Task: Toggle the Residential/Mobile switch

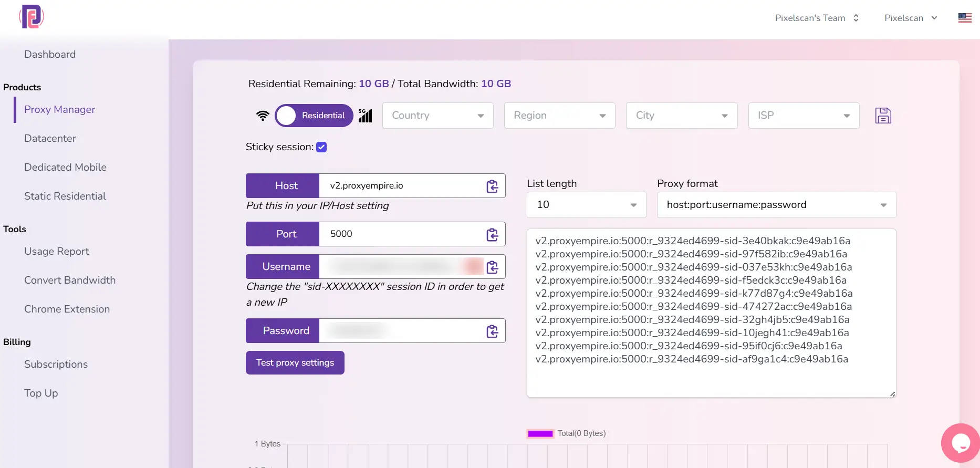Action: point(314,116)
